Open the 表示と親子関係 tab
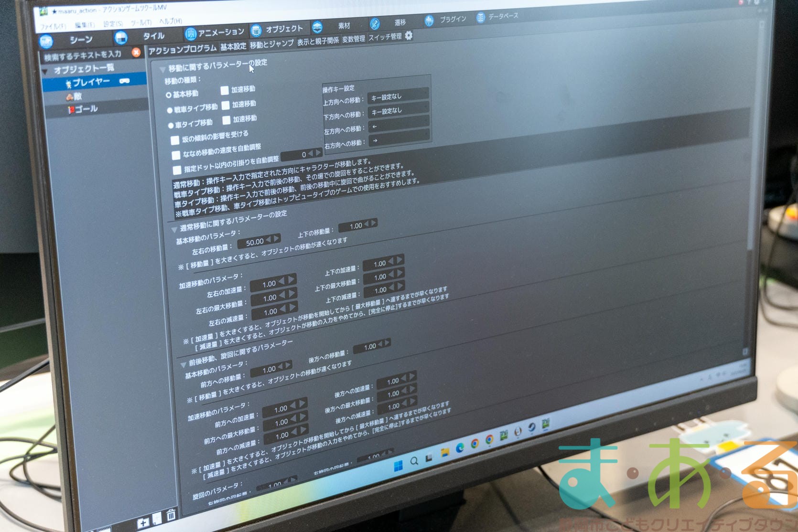This screenshot has height=532, width=798. pos(318,41)
